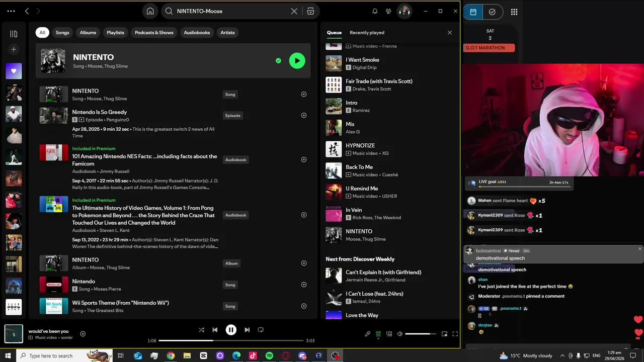Filter results by Podcasts & Shows

click(154, 33)
